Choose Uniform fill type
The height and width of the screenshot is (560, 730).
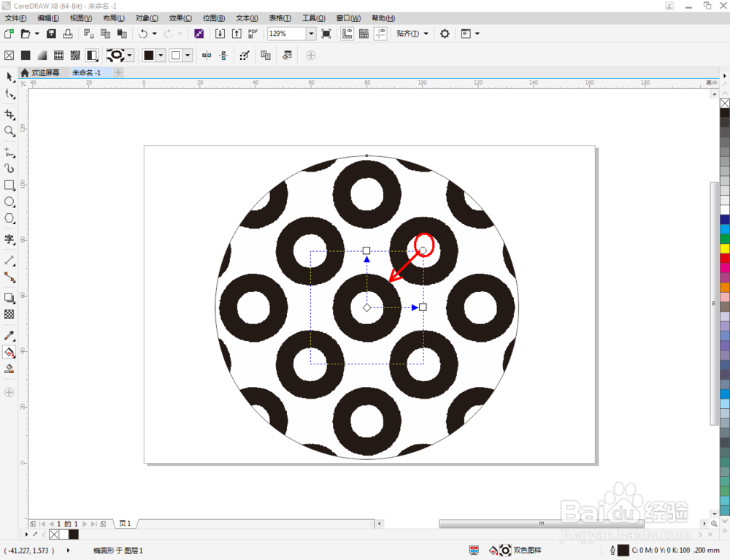coord(26,55)
